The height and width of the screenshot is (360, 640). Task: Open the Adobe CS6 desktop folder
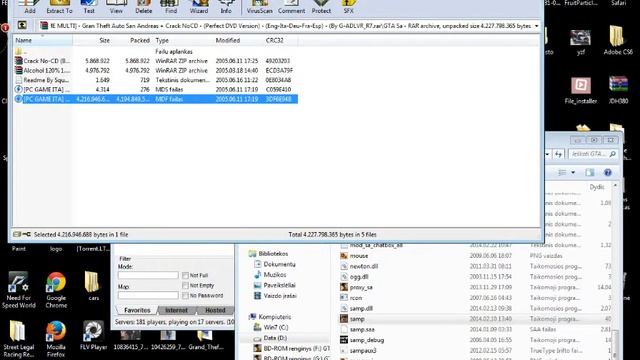pyautogui.click(x=618, y=40)
